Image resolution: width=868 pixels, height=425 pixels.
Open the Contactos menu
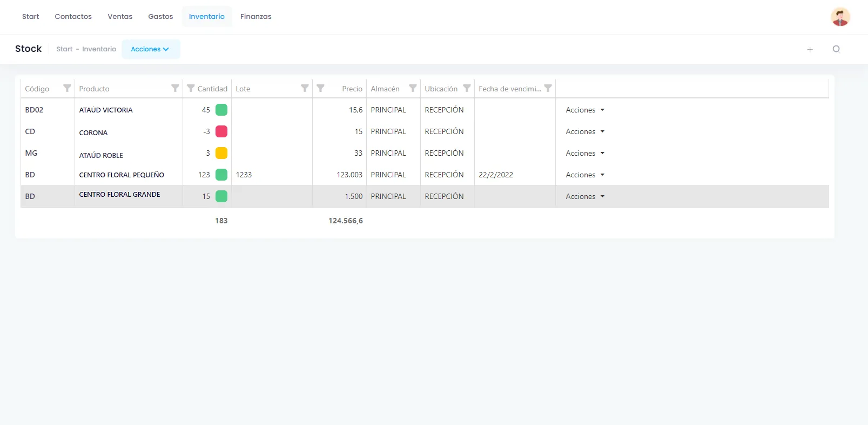pos(73,17)
